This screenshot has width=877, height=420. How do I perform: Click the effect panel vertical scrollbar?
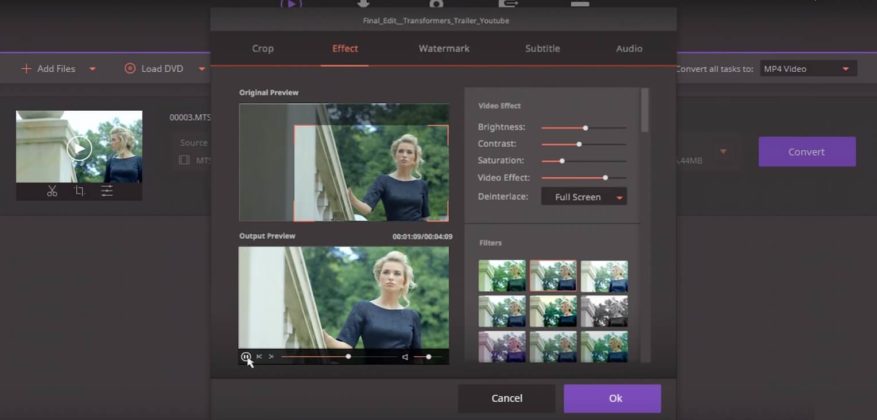(645, 110)
